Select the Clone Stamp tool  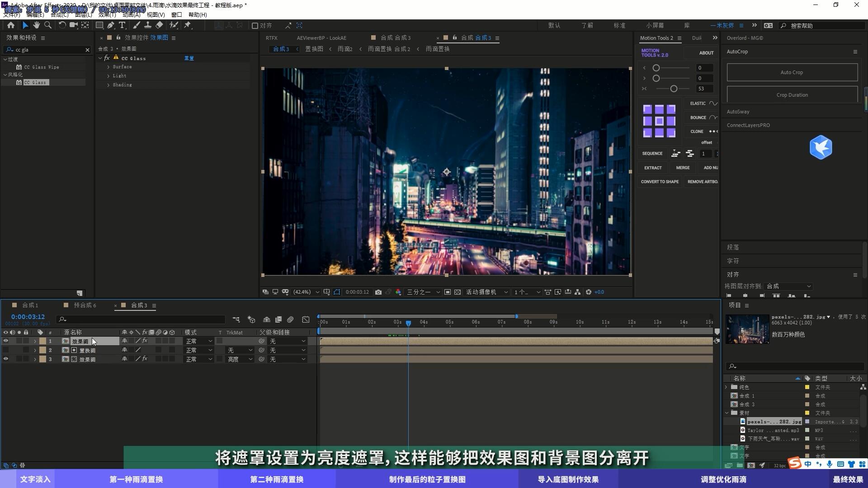point(147,25)
